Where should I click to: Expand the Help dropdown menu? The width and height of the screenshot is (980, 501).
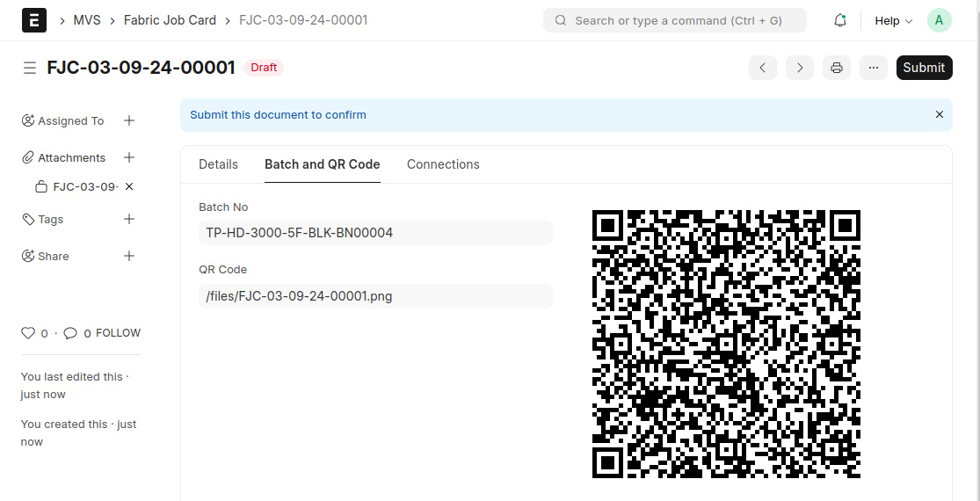893,20
